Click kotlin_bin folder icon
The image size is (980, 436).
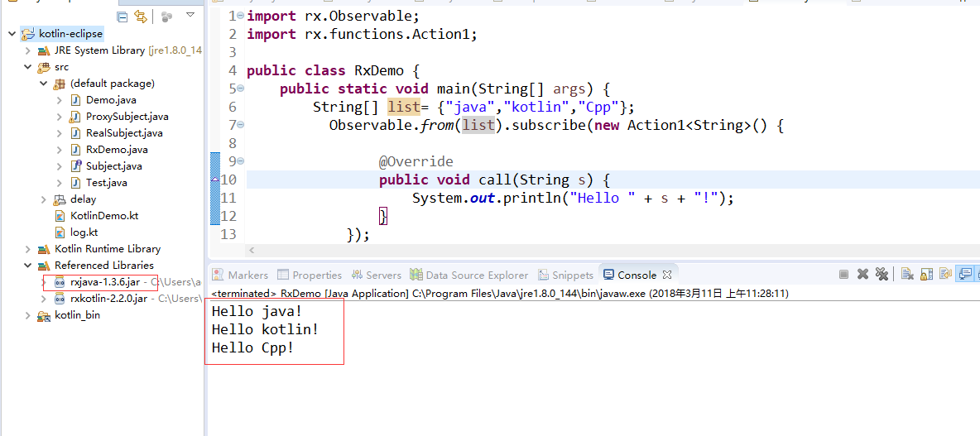click(44, 315)
